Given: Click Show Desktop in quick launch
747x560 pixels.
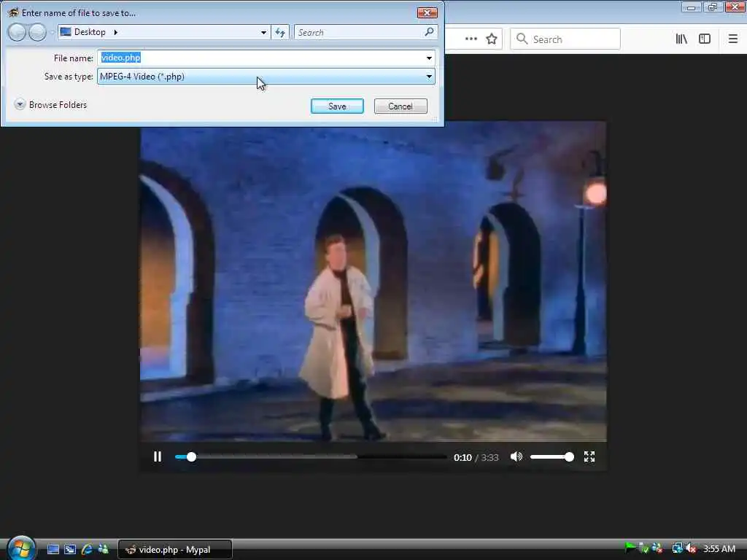Looking at the screenshot, I should tap(53, 550).
